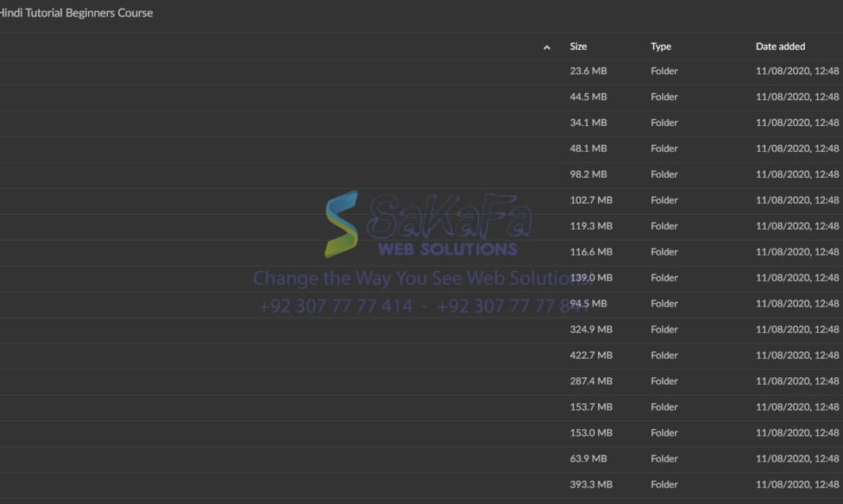Select the 324.9 MB size cell

[591, 329]
